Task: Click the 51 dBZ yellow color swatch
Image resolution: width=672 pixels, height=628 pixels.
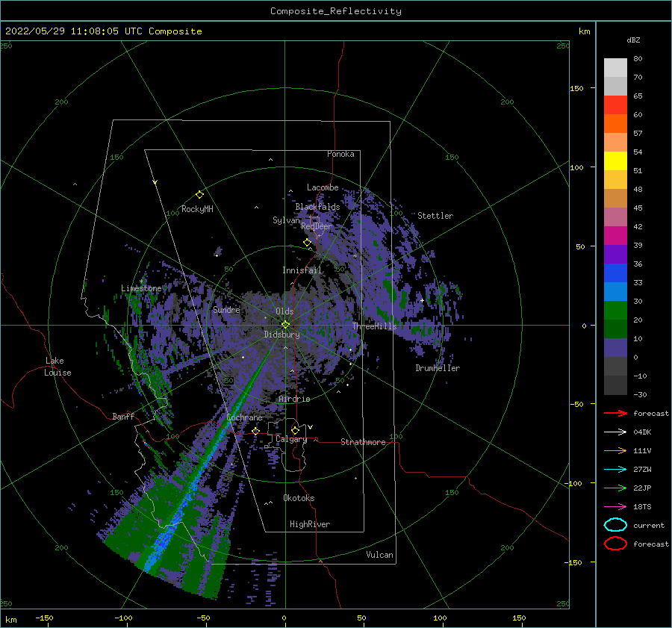Action: 615,161
